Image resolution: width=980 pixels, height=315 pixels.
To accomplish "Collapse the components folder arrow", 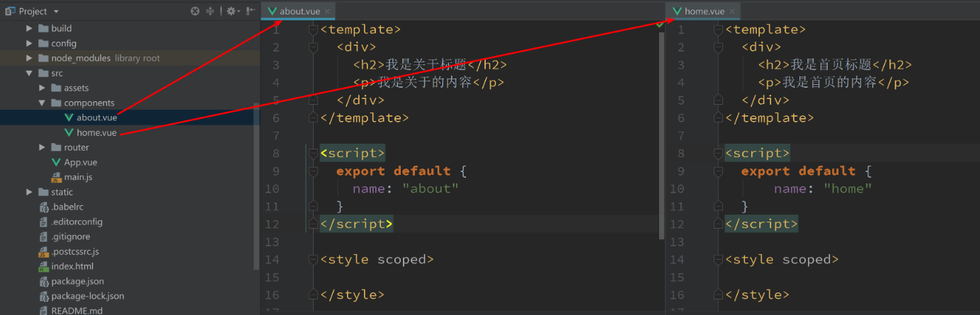I will pyautogui.click(x=42, y=103).
